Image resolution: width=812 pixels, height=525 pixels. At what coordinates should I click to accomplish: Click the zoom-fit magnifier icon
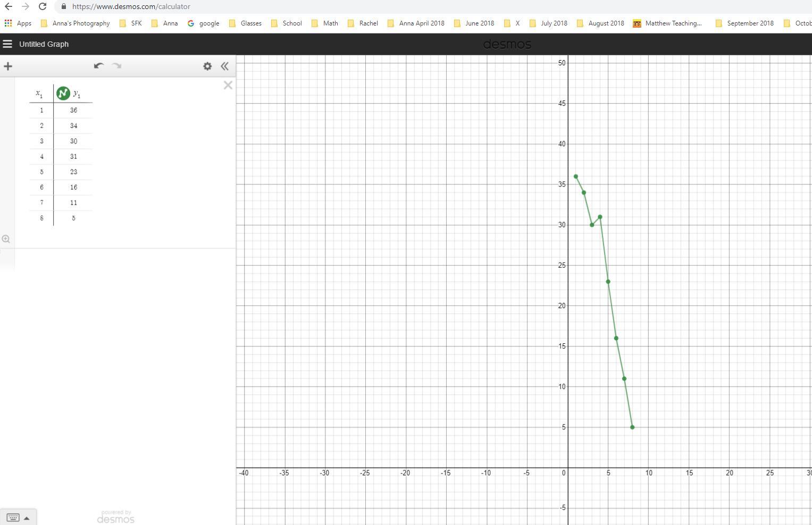[6, 239]
